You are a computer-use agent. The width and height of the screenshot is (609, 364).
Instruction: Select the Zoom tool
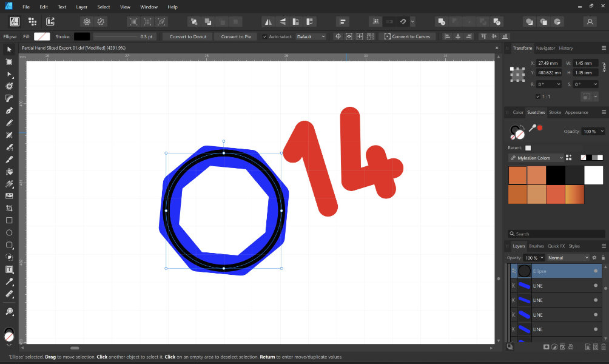(9, 311)
